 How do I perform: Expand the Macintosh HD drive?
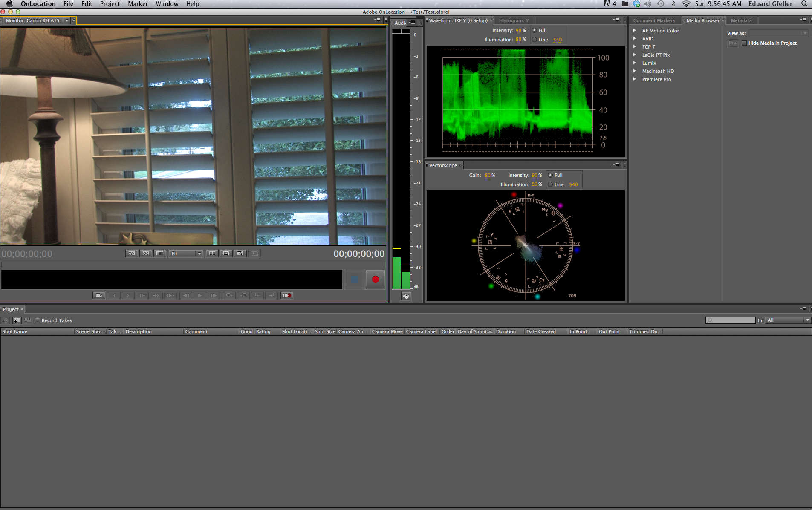(635, 71)
